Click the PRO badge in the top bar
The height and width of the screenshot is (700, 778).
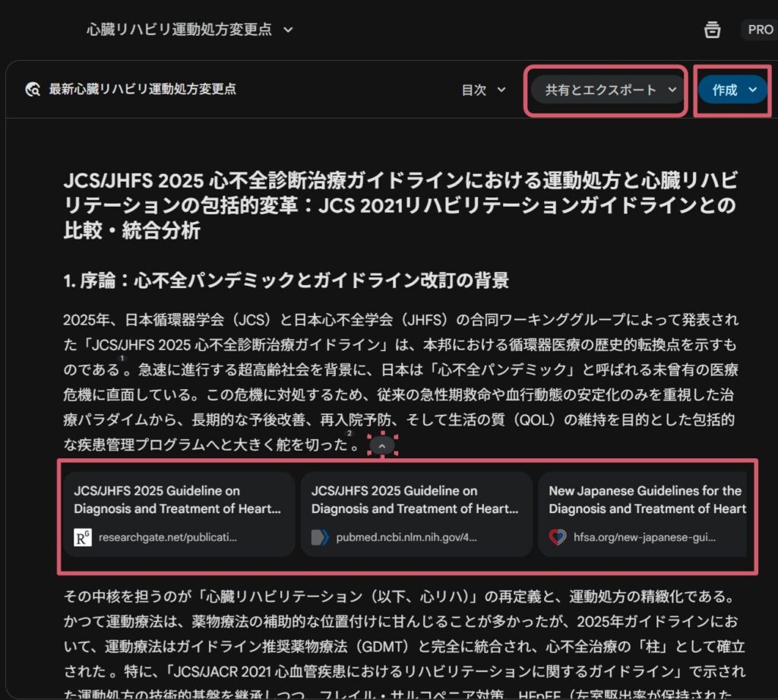tap(759, 30)
